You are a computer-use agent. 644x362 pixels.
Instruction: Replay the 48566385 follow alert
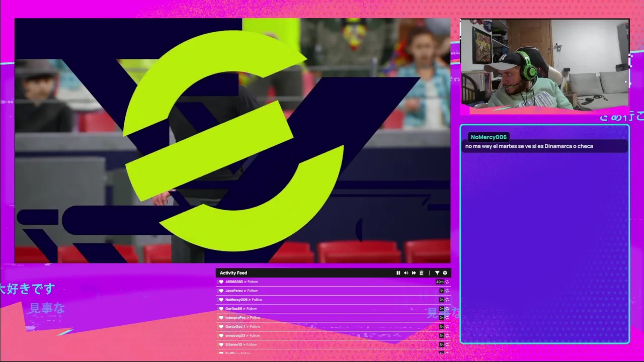coord(447,282)
